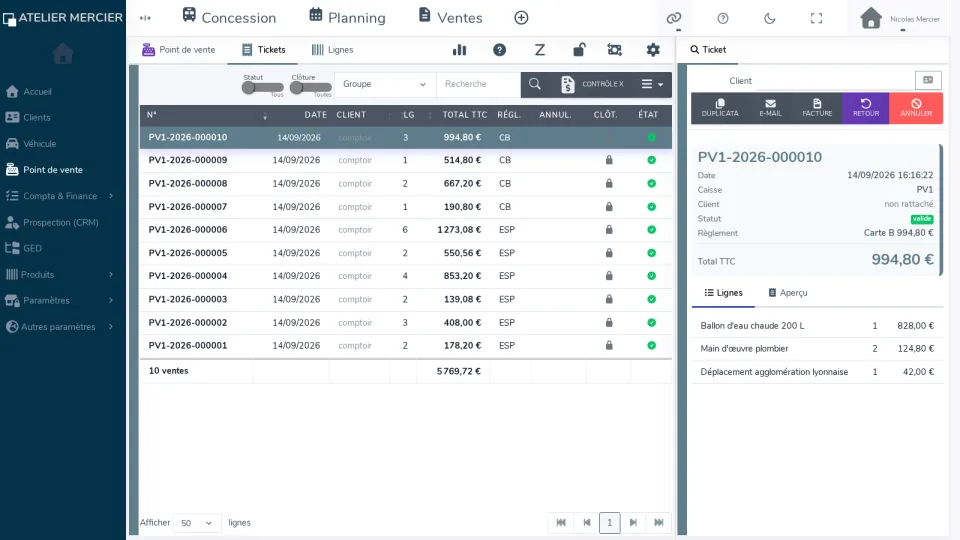Viewport: 960px width, 540px height.
Task: Select the Tickets tab
Action: (263, 50)
